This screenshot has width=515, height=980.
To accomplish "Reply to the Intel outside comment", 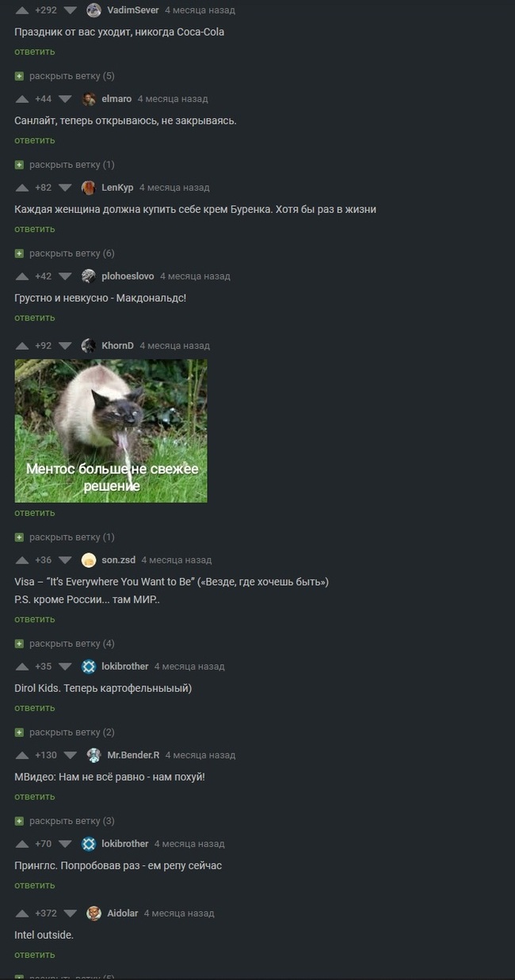I will point(35,955).
